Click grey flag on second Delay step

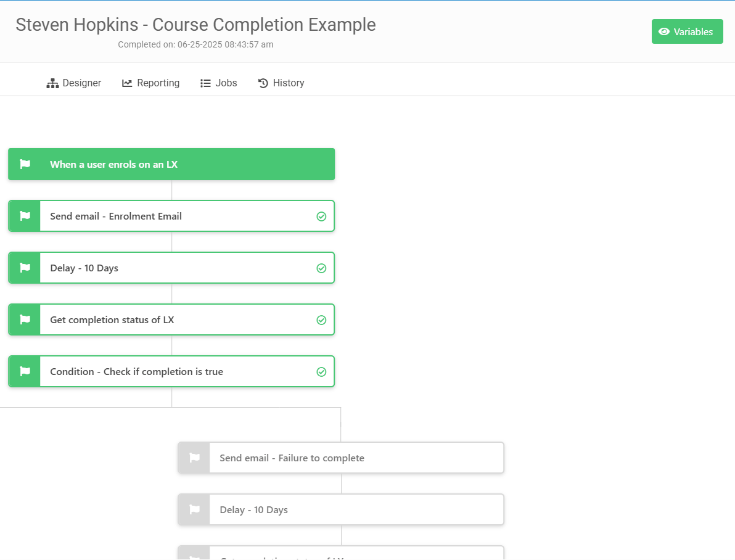click(x=194, y=509)
